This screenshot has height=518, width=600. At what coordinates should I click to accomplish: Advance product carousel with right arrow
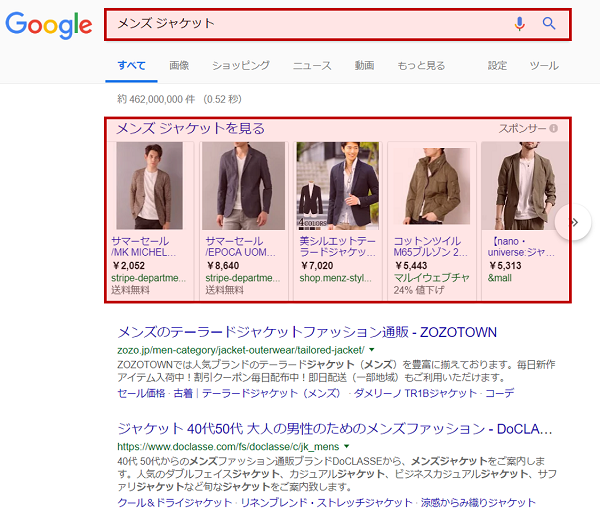(574, 222)
